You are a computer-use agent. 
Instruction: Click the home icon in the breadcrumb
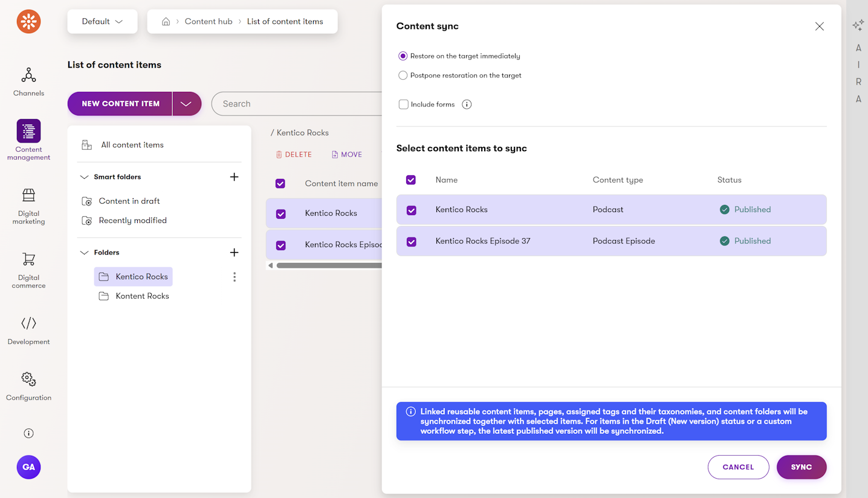[x=166, y=21]
